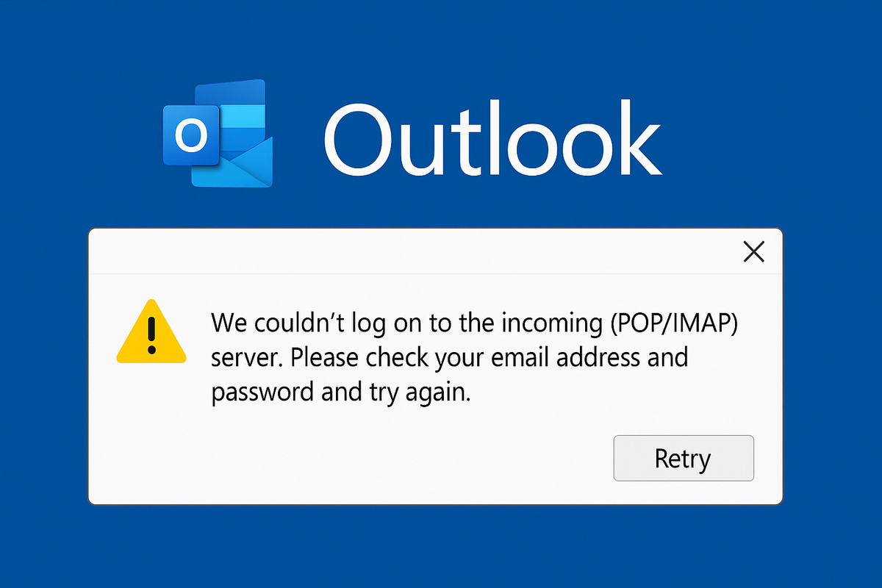
Task: Dismiss the error dialog with the X
Action: pos(753,251)
